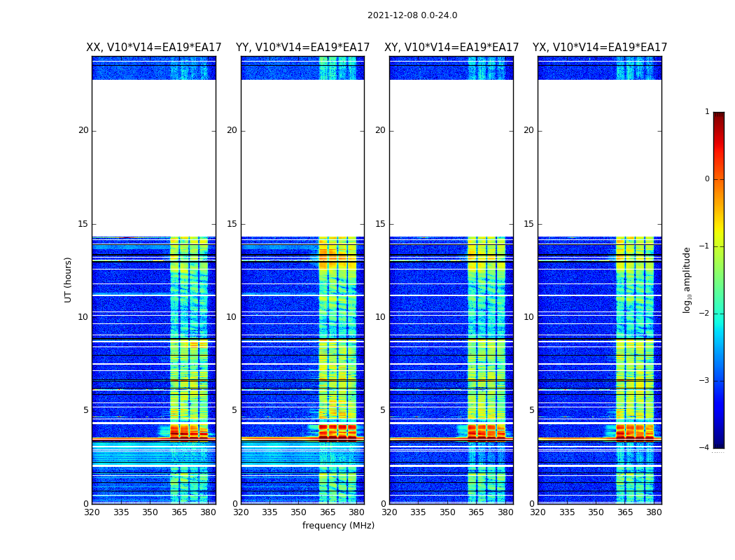Image resolution: width=735 pixels, height=560 pixels.
Task: Select the YY panel title text
Action: (302, 48)
